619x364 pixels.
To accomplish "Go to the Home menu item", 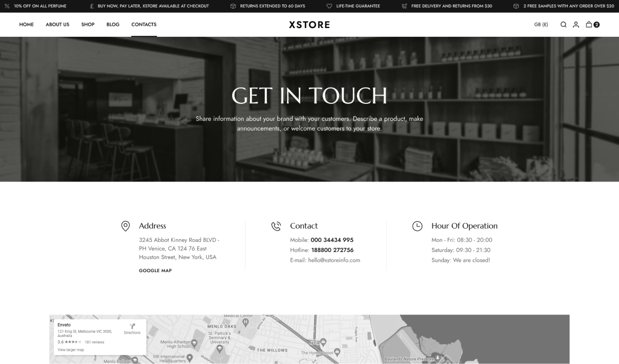I will coord(26,25).
